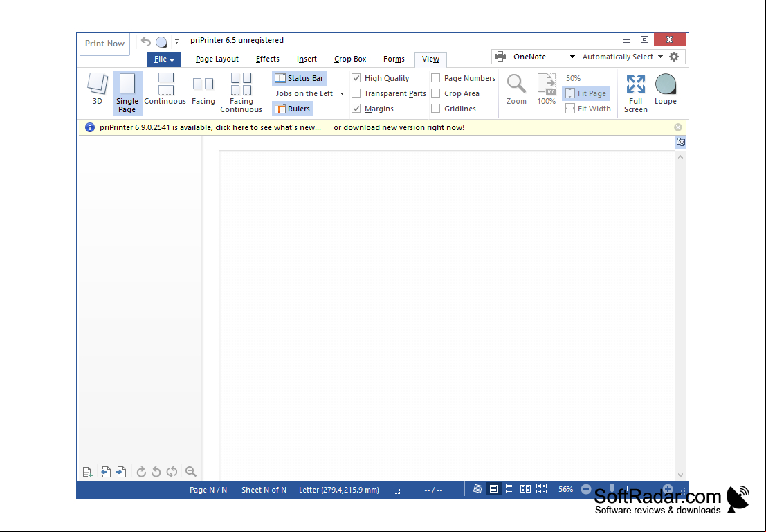Click the info icon on update bar

(x=90, y=127)
